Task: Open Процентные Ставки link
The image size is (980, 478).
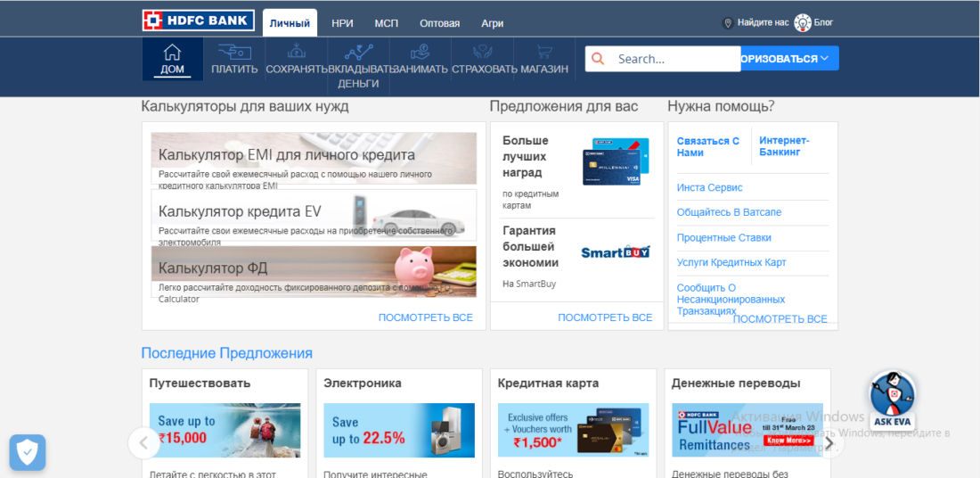Action: (x=723, y=238)
